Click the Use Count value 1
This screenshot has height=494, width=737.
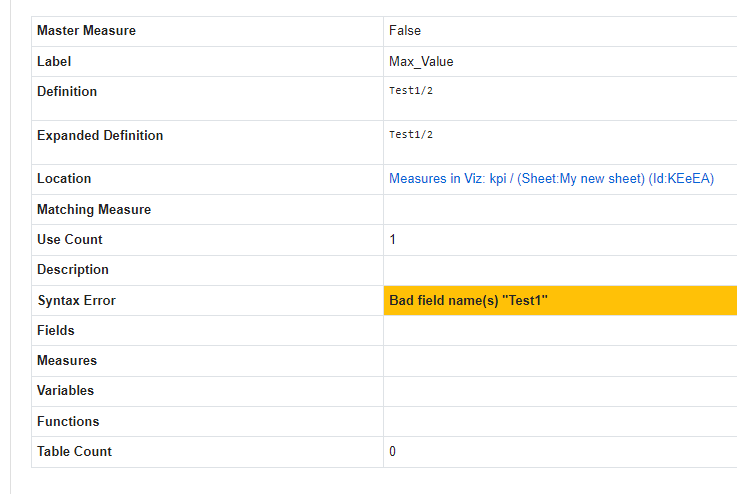pos(392,240)
